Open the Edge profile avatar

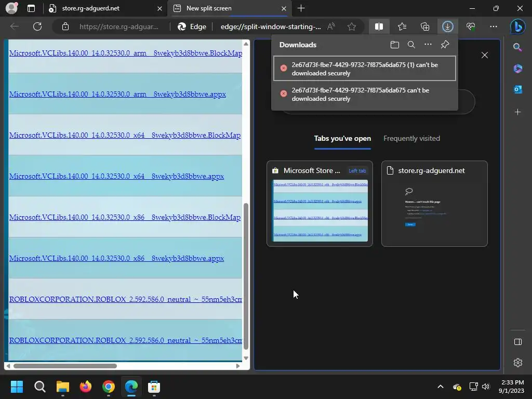click(x=11, y=8)
